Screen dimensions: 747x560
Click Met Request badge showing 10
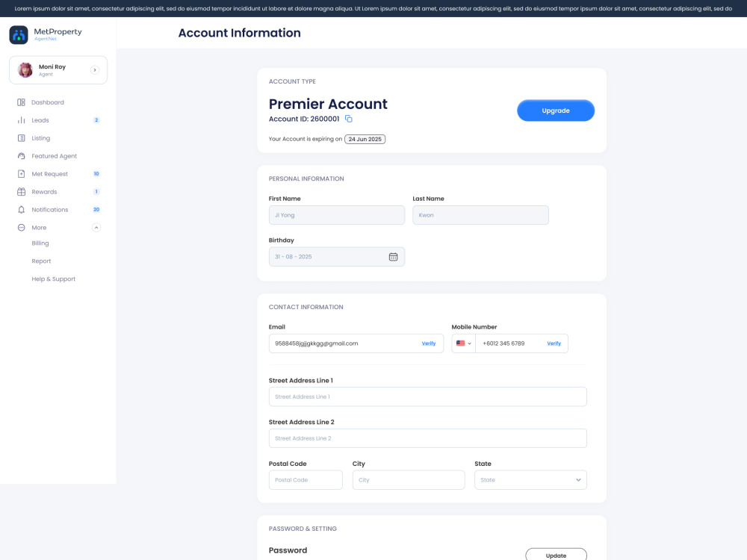pyautogui.click(x=96, y=174)
